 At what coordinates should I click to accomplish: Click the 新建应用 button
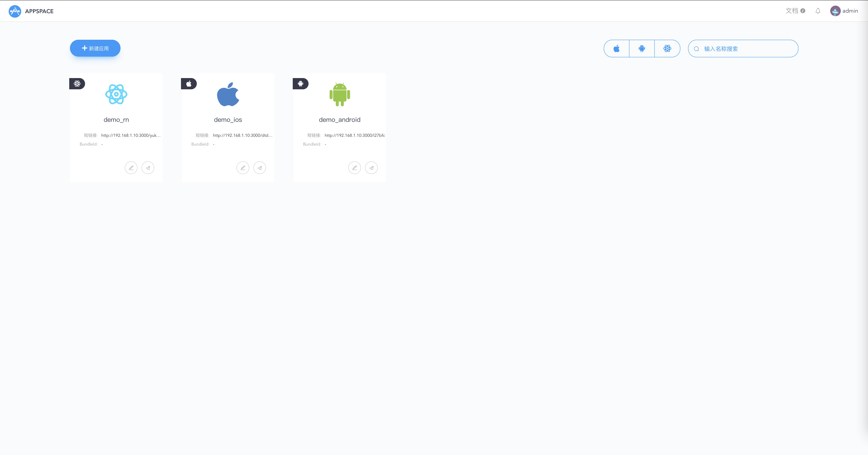pos(95,48)
